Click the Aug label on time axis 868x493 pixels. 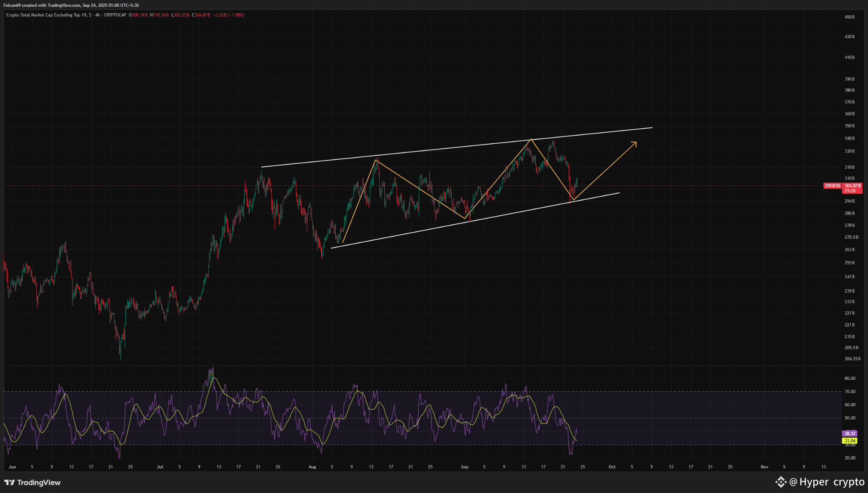pyautogui.click(x=312, y=467)
